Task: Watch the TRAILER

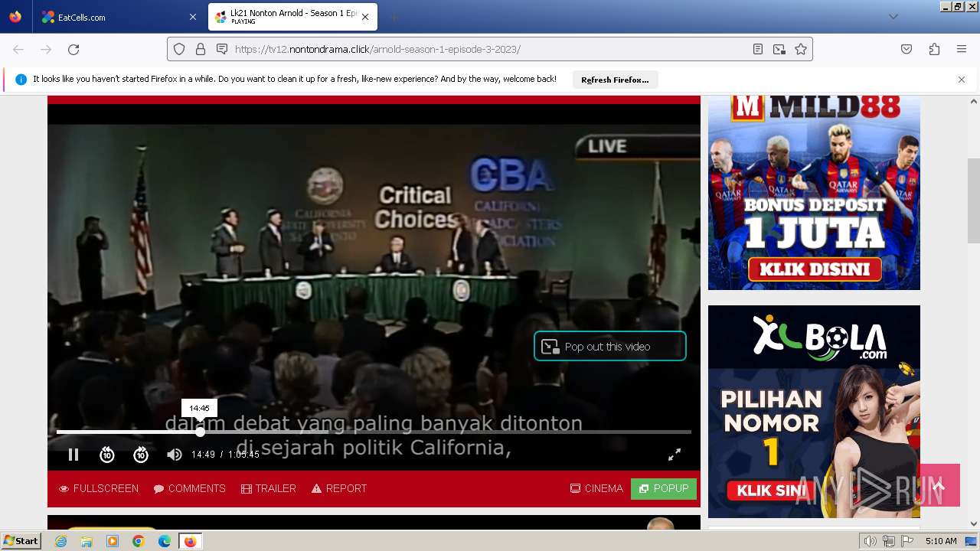Action: tap(268, 488)
